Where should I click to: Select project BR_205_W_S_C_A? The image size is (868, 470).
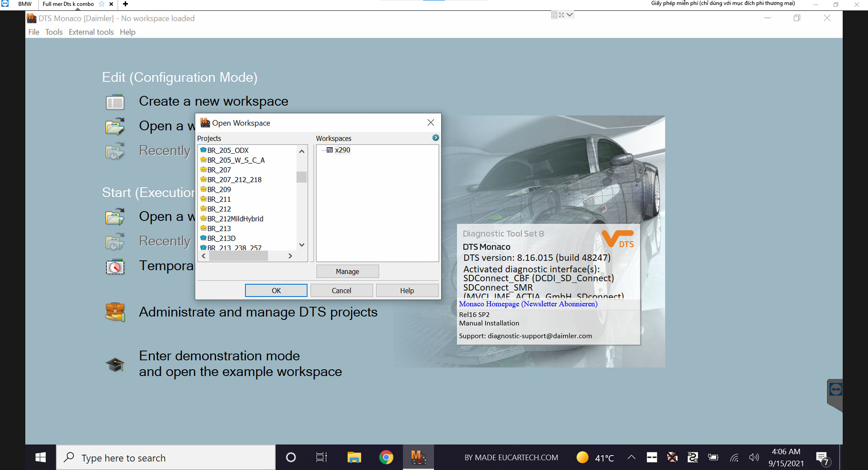(x=236, y=160)
